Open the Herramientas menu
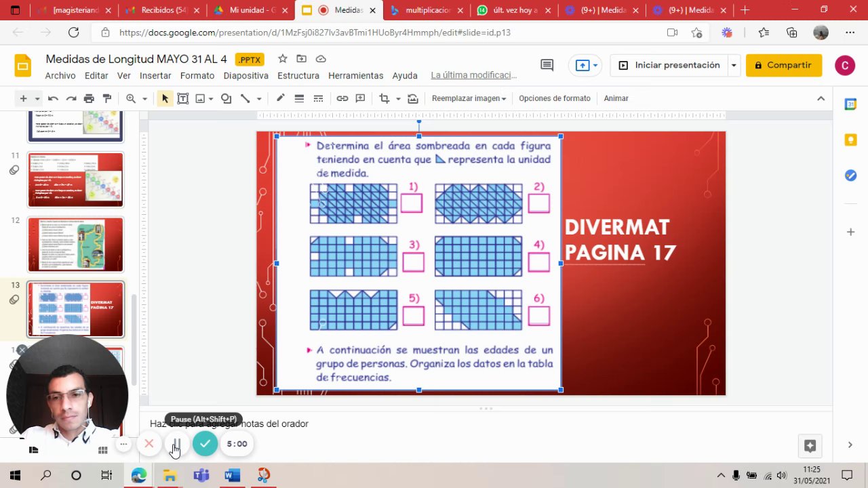Image resolution: width=868 pixels, height=488 pixels. click(x=355, y=75)
